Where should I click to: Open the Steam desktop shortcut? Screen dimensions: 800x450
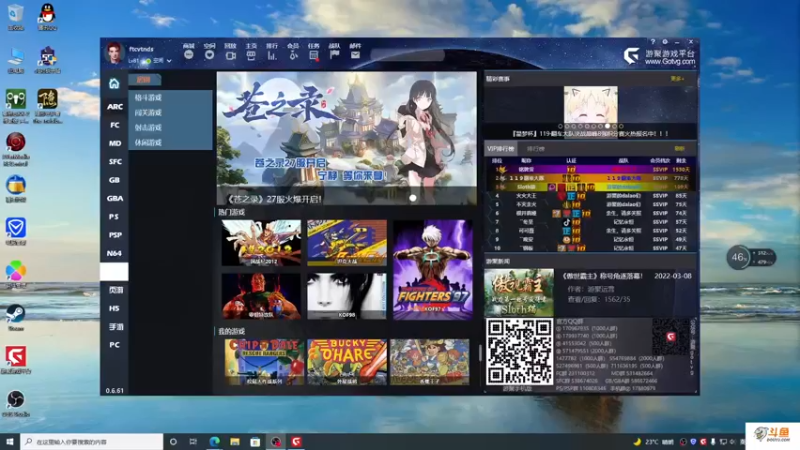[x=16, y=317]
